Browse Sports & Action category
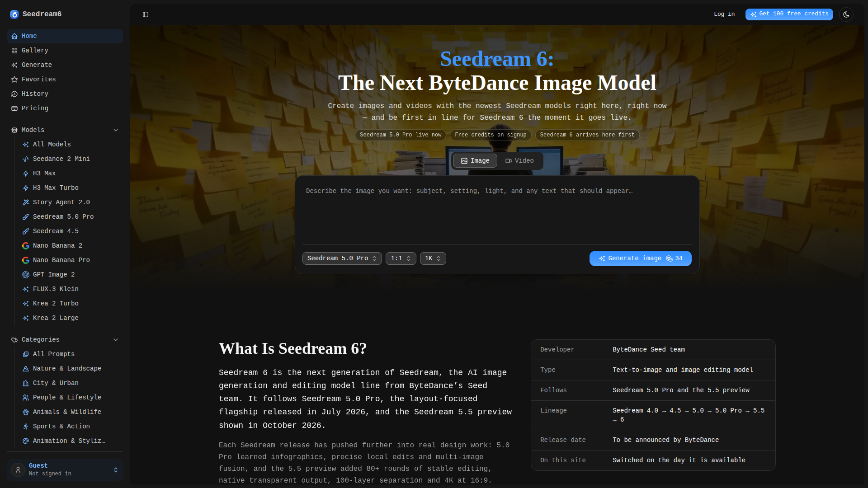Image resolution: width=868 pixels, height=488 pixels. coord(71,427)
